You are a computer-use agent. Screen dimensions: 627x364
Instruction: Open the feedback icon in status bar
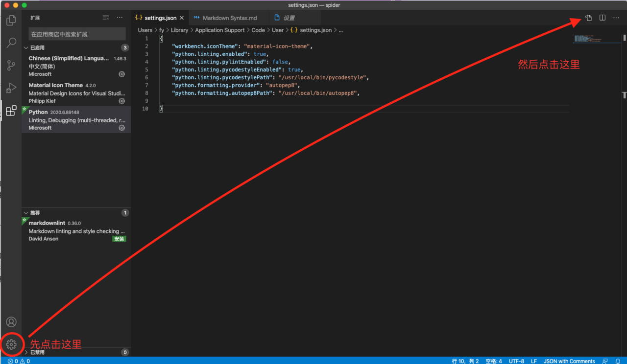point(605,361)
